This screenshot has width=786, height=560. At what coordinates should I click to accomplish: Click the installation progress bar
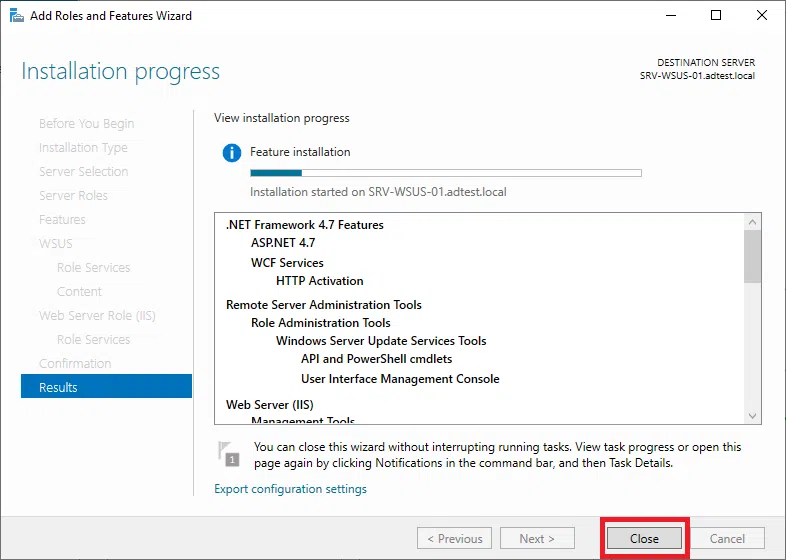click(x=445, y=173)
